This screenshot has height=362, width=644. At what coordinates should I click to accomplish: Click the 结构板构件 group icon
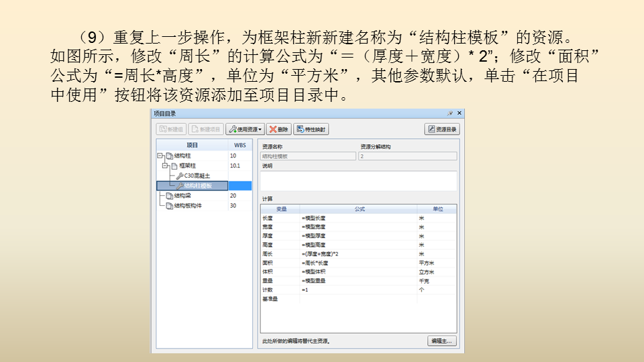(169, 206)
